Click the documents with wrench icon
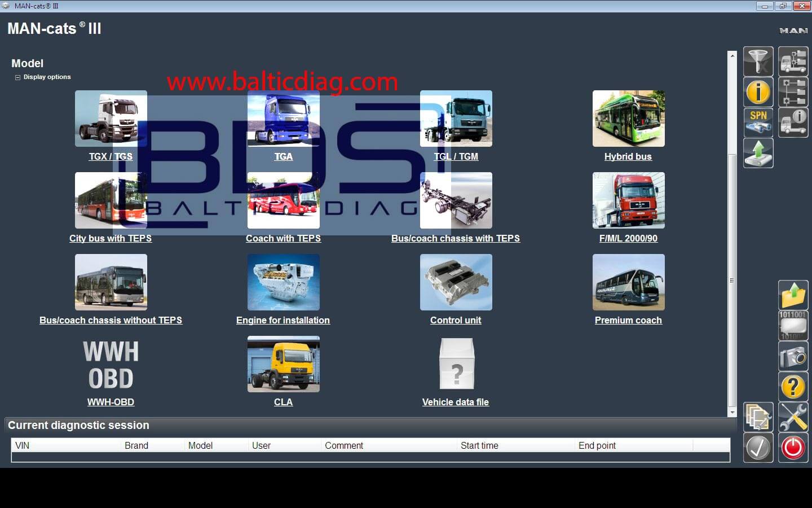 pos(758,417)
